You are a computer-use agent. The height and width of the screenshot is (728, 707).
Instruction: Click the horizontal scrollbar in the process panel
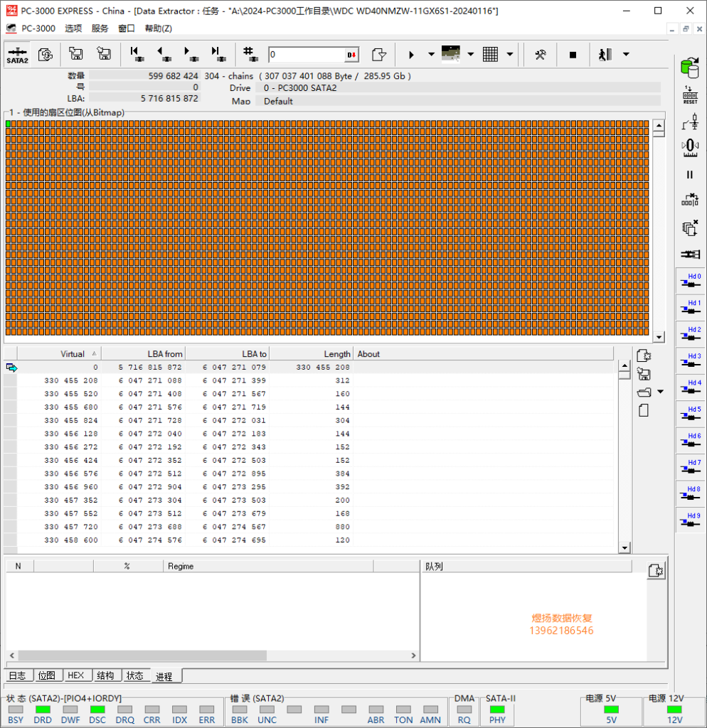[x=142, y=655]
